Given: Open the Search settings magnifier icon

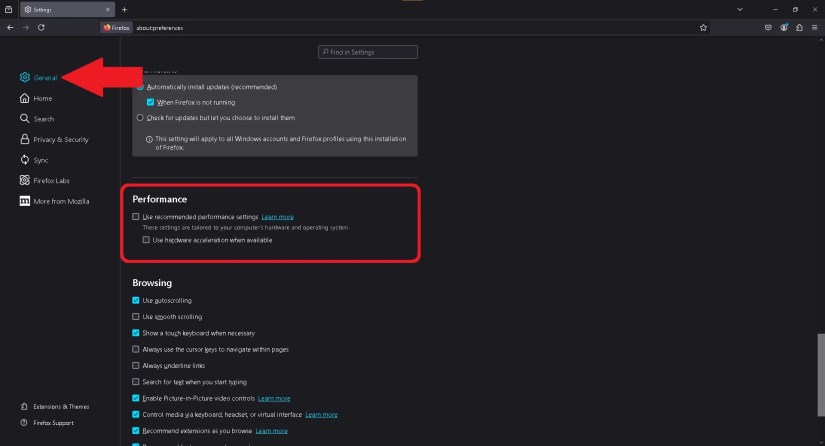Looking at the screenshot, I should (25, 118).
